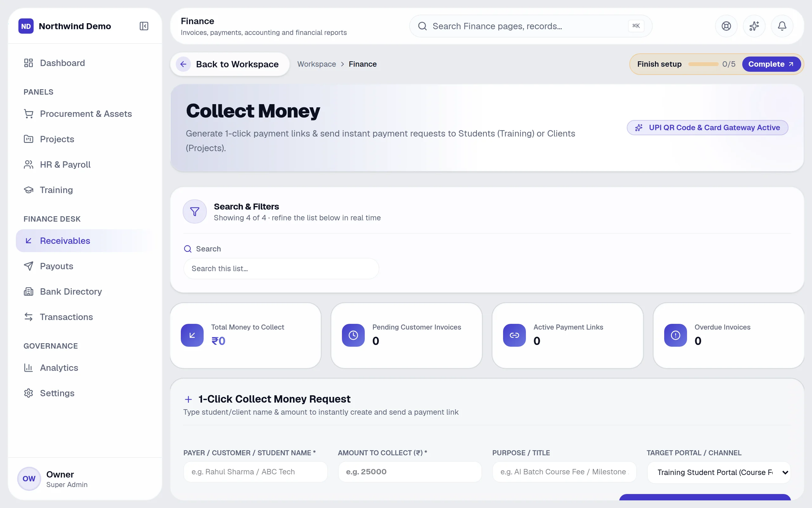Open Payouts in Finance Desk
Viewport: 812px width, 508px height.
click(x=85, y=266)
